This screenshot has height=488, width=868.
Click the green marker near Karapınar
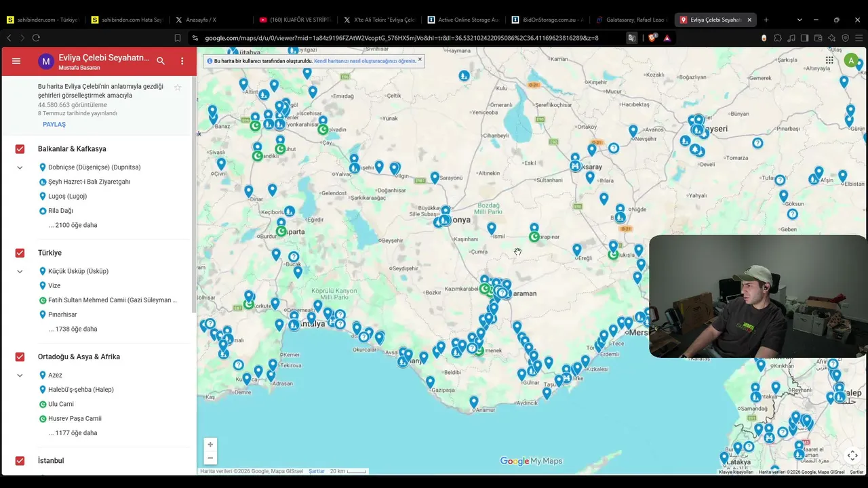[534, 237]
